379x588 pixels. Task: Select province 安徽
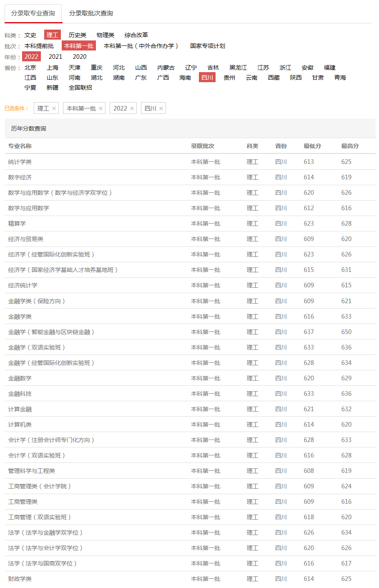click(x=307, y=68)
